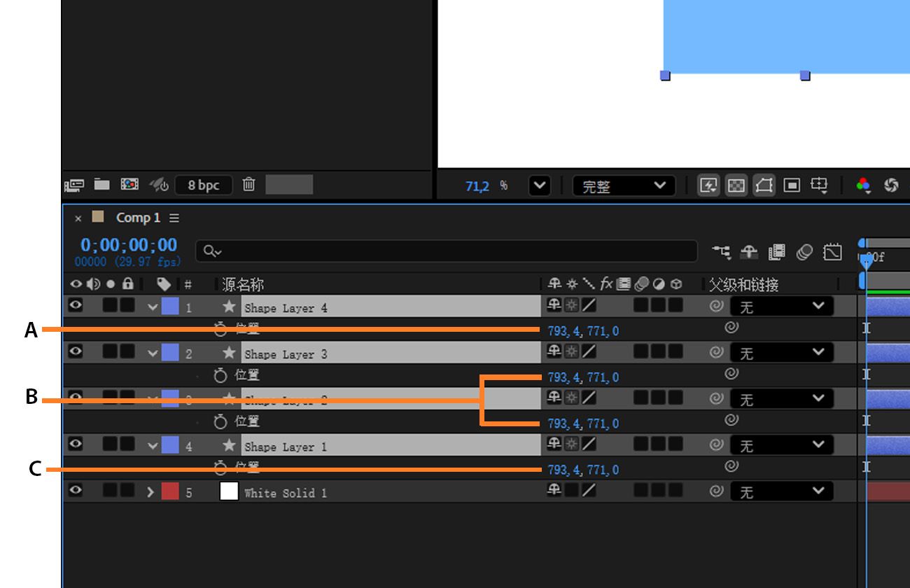
Task: Open the Comp 1 panel menu
Action: [174, 218]
